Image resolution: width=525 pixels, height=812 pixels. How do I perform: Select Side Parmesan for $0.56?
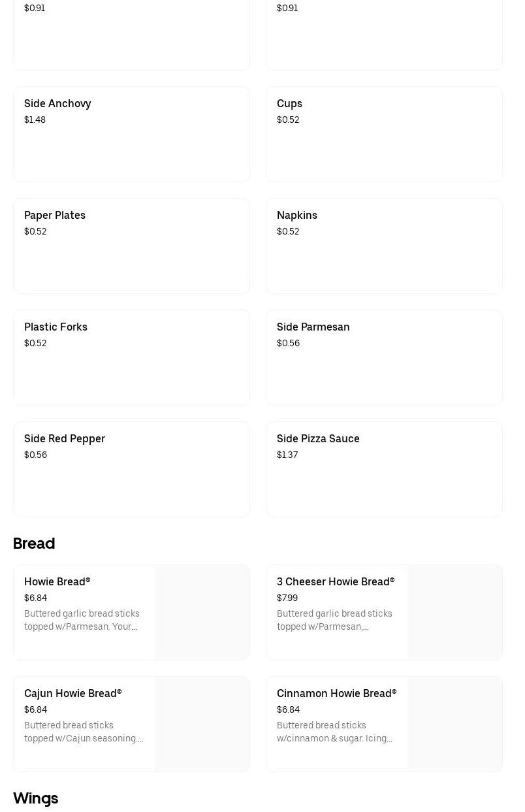pyautogui.click(x=384, y=357)
